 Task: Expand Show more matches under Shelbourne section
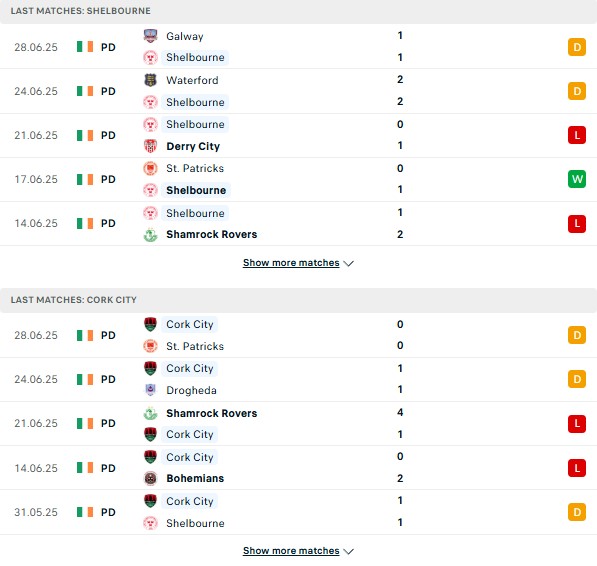click(291, 263)
